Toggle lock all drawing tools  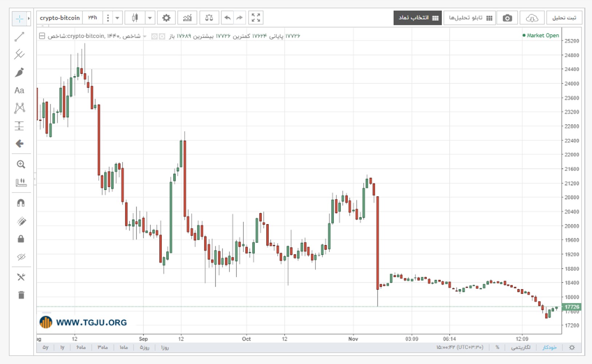click(21, 239)
